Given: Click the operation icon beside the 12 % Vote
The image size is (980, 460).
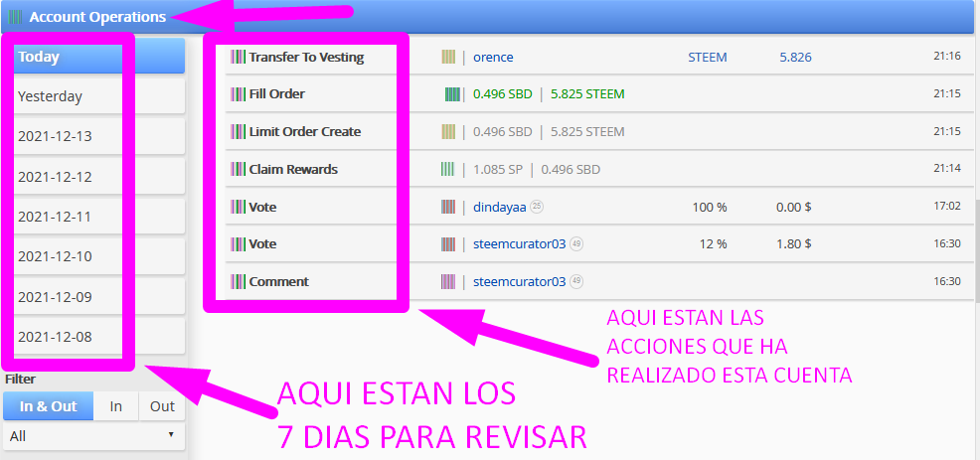Looking at the screenshot, I should coord(239,243).
